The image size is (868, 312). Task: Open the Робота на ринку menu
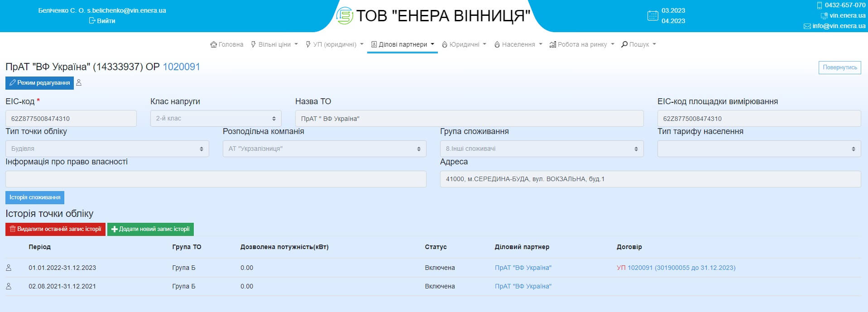point(581,44)
